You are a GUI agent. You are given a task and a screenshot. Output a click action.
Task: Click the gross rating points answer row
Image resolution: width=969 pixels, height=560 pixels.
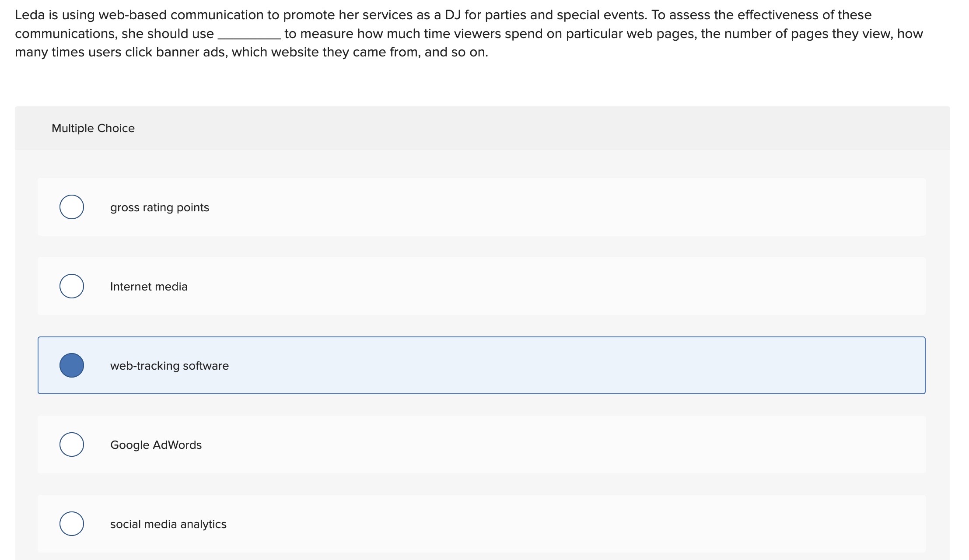[481, 207]
